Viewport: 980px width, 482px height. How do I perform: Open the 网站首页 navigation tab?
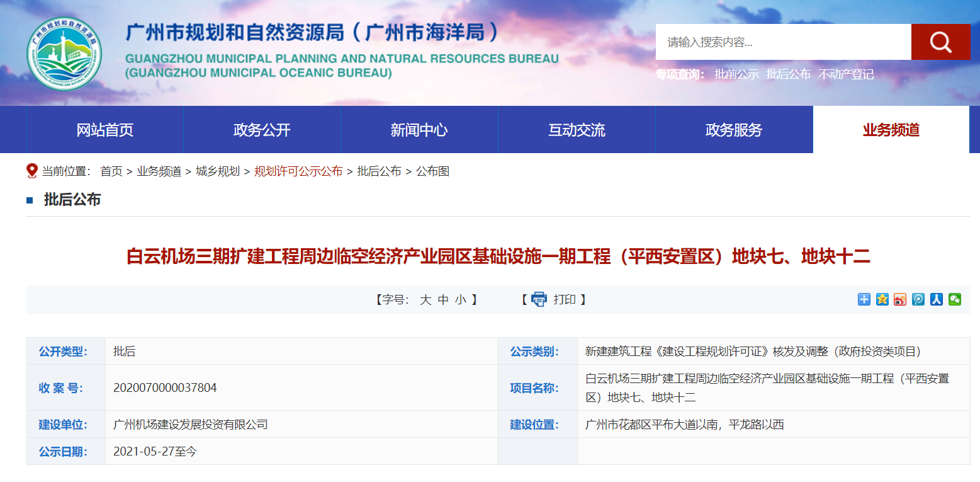[x=105, y=130]
